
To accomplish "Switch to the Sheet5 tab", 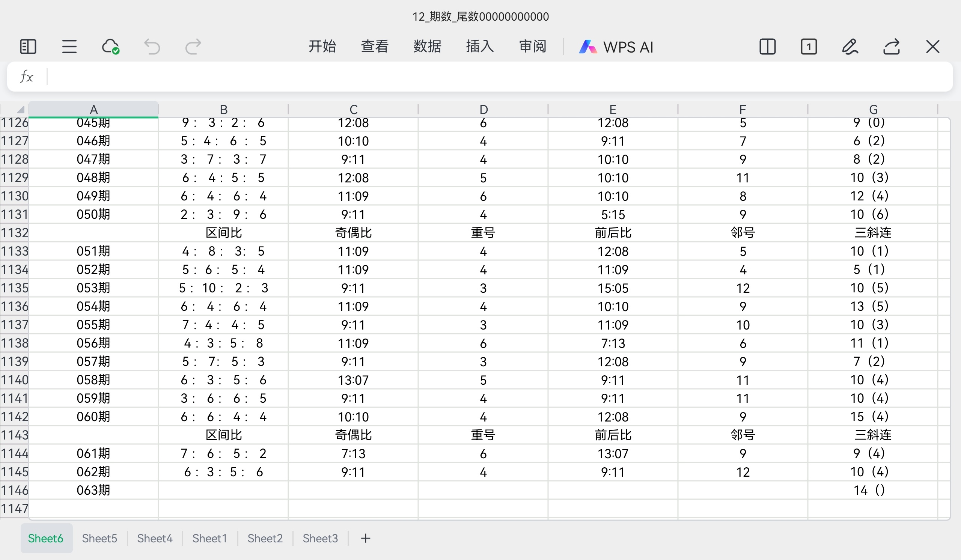I will tap(99, 538).
